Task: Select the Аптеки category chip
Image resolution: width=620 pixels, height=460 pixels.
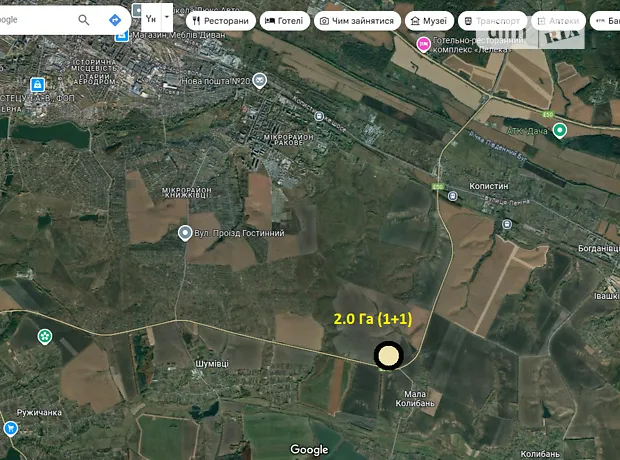Action: tap(558, 21)
